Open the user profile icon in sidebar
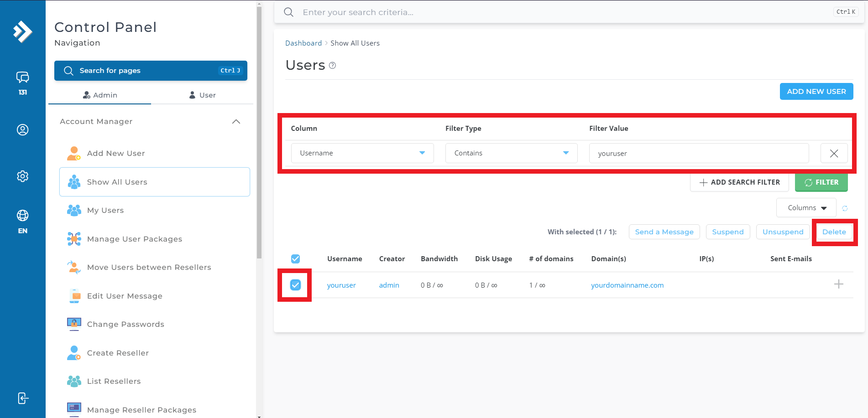The height and width of the screenshot is (418, 868). click(22, 130)
